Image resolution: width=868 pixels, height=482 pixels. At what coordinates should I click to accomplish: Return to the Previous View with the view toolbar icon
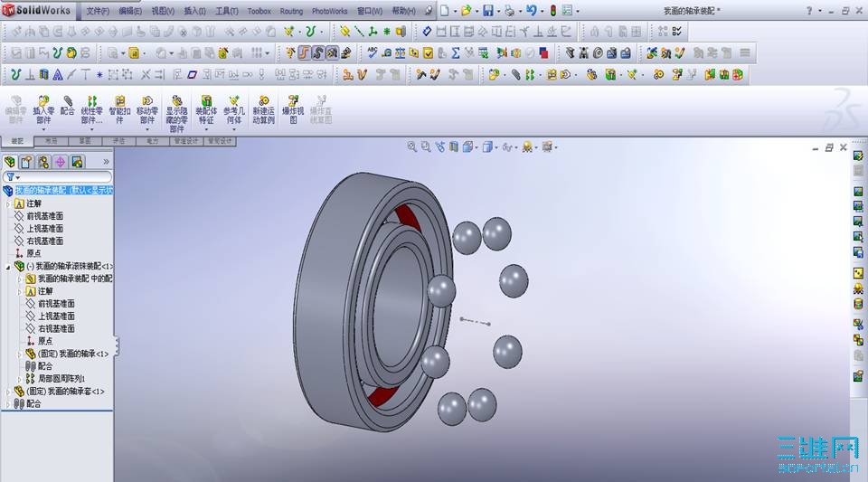[440, 146]
